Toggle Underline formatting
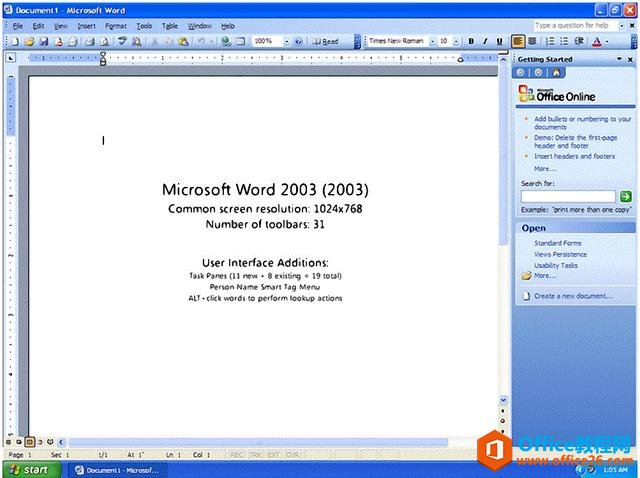640x478 pixels. pyautogui.click(x=500, y=41)
